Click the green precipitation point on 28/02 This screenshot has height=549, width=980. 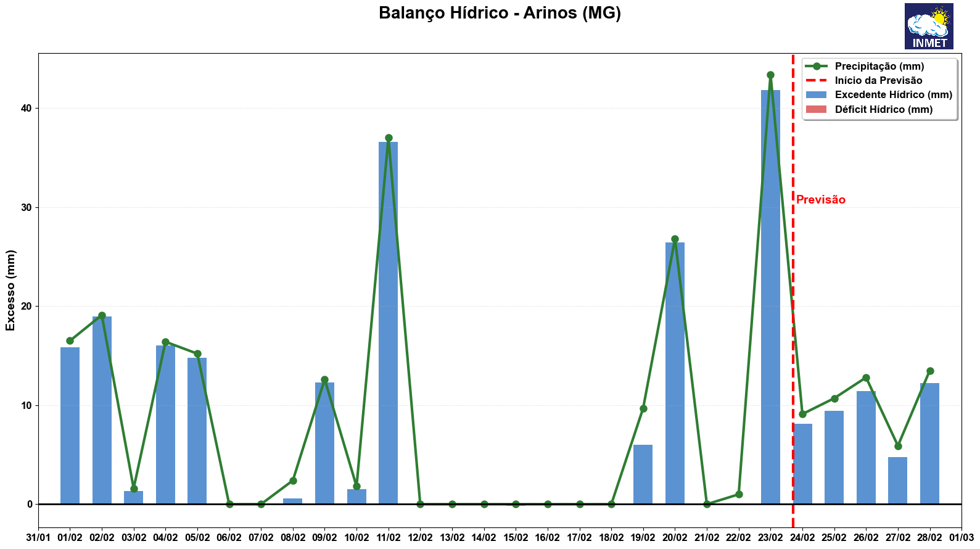pos(930,371)
